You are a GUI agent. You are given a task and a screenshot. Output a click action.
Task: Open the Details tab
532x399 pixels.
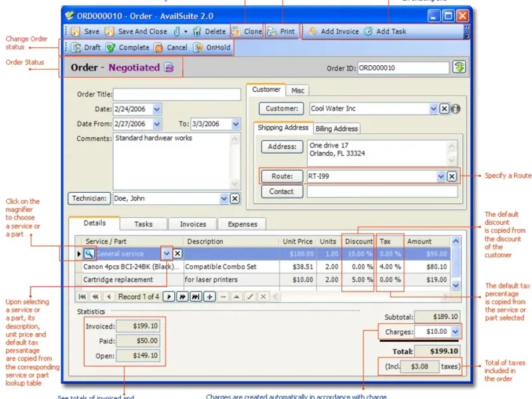click(94, 223)
